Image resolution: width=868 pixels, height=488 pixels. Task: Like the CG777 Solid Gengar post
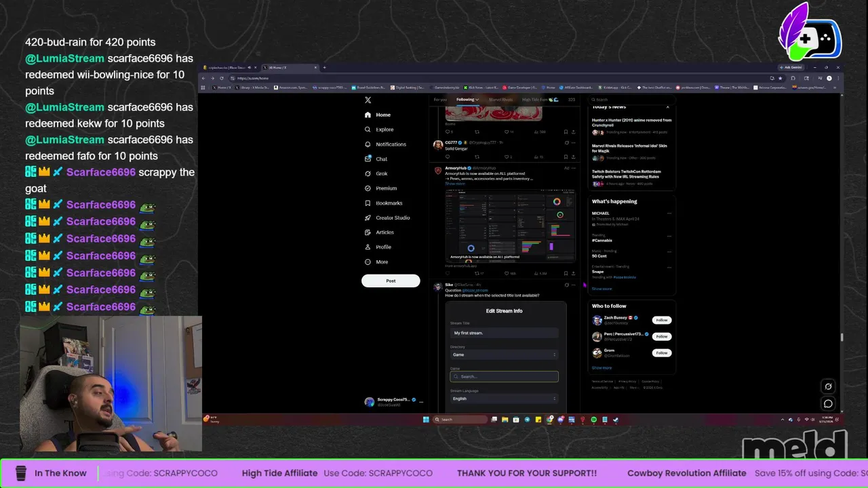(x=507, y=157)
